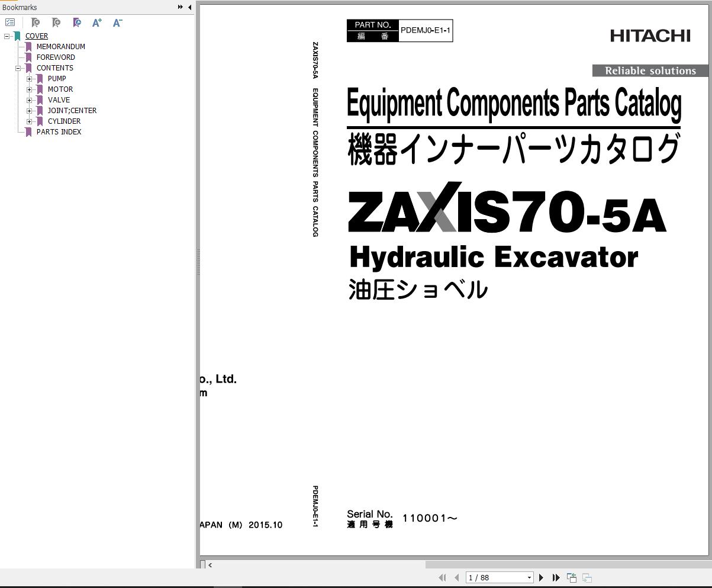
Task: Collapse the COVER bookmark tree
Action: [x=7, y=36]
